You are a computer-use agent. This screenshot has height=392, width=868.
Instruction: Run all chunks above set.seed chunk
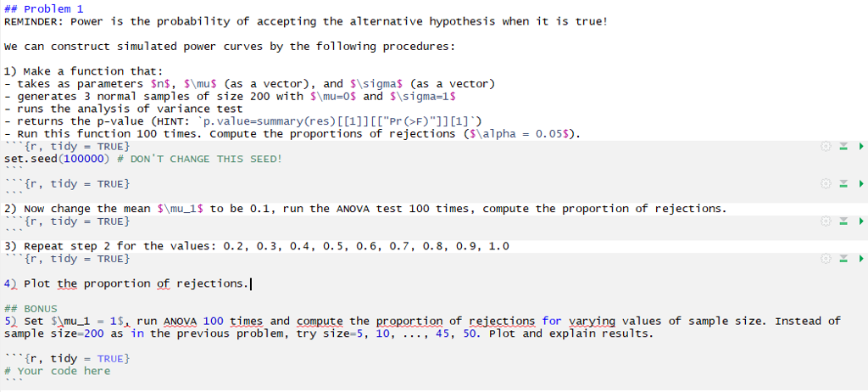point(844,147)
